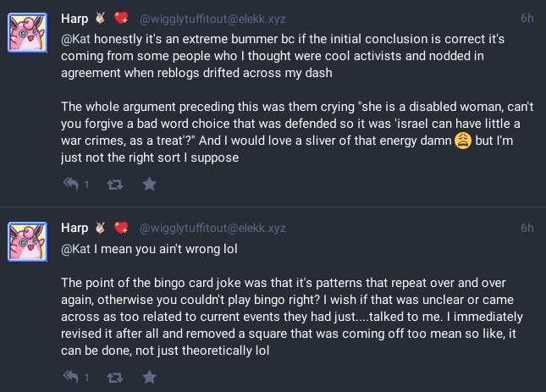Open Harp display name in first post

[x=74, y=18]
